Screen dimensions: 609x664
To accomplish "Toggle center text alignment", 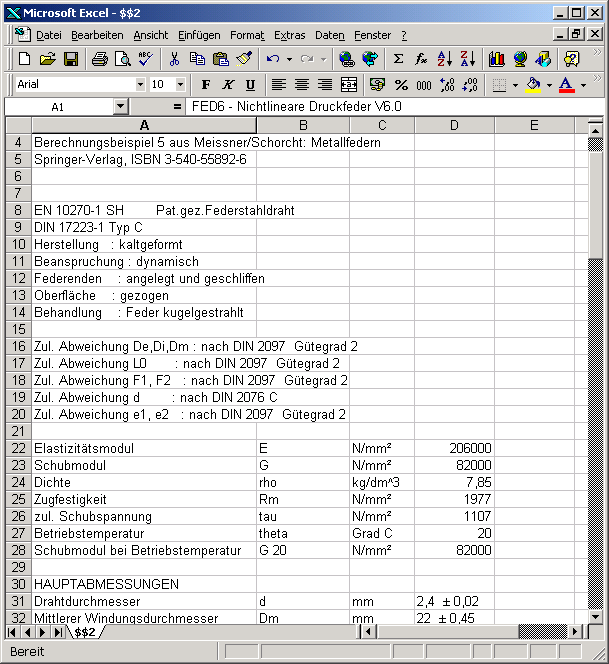I will click(302, 85).
